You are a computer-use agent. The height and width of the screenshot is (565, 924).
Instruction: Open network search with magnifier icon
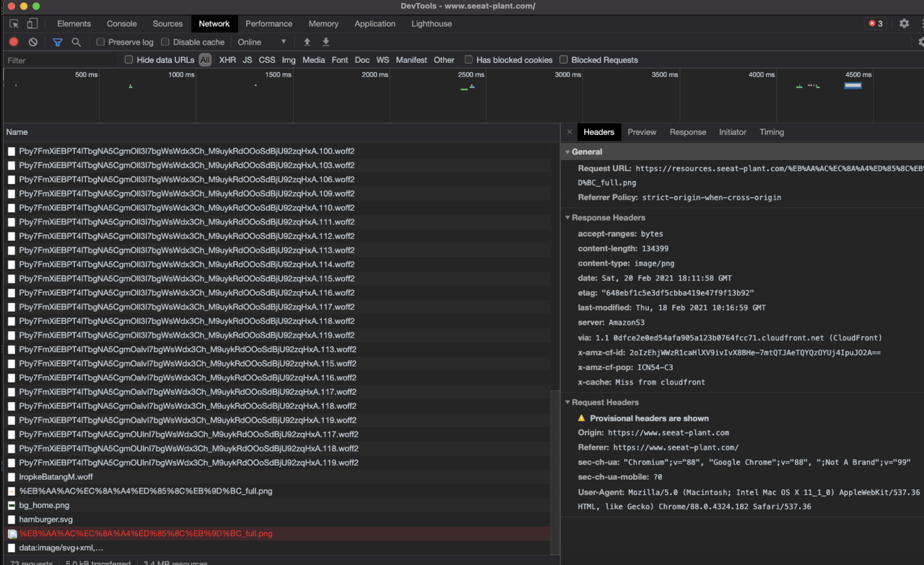(77, 42)
